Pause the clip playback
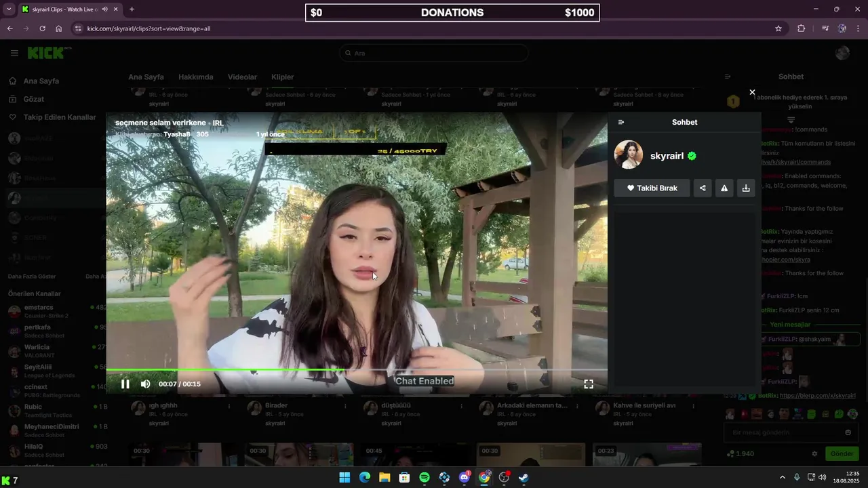Screen dimensions: 868x488 (125, 384)
